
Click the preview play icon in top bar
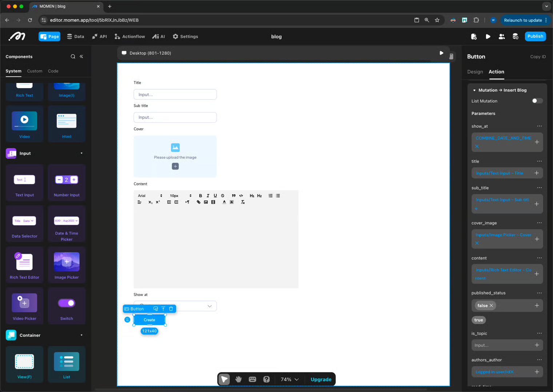coord(488,36)
